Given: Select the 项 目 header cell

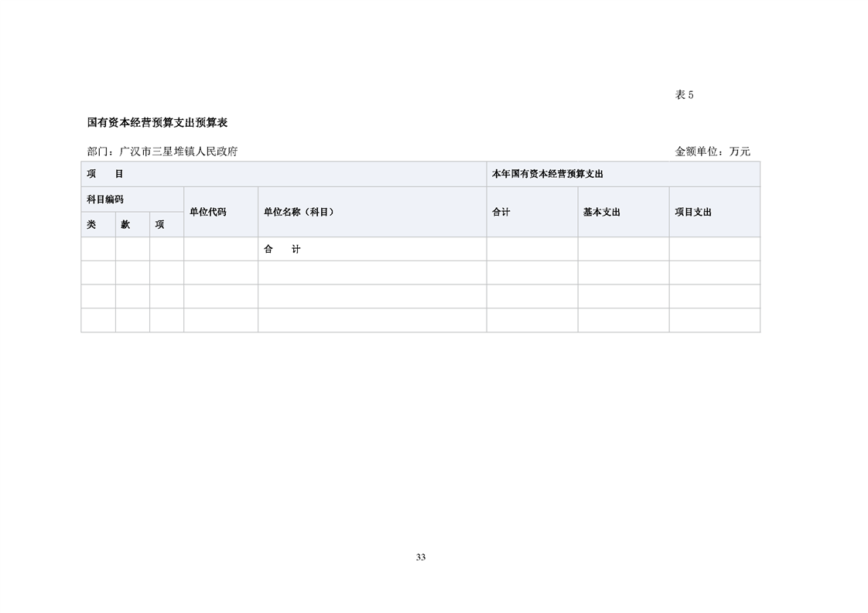Looking at the screenshot, I should coord(284,174).
